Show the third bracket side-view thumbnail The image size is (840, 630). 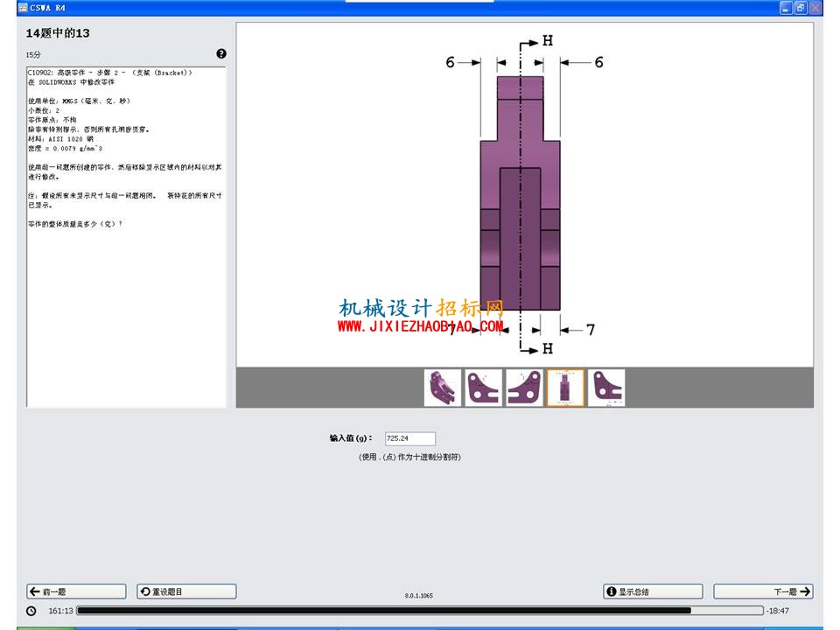[x=524, y=388]
